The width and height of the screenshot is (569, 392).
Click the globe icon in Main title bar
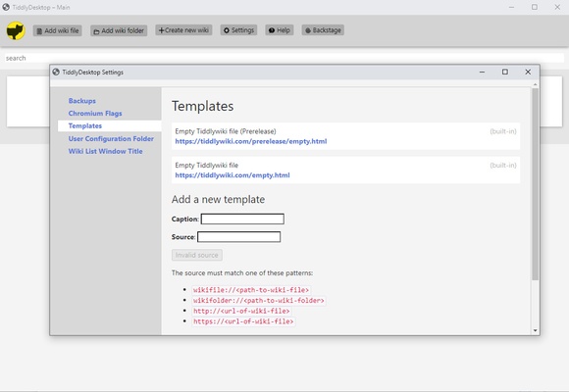pos(6,7)
